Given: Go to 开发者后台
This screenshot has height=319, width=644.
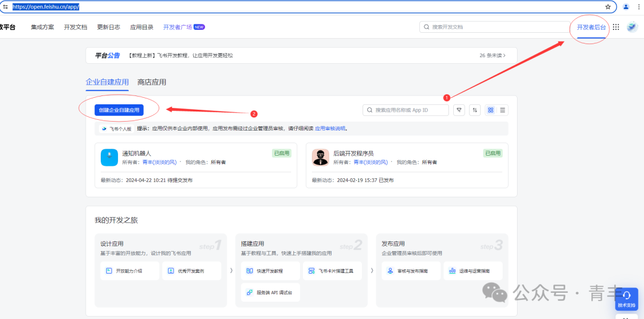Looking at the screenshot, I should pyautogui.click(x=591, y=27).
